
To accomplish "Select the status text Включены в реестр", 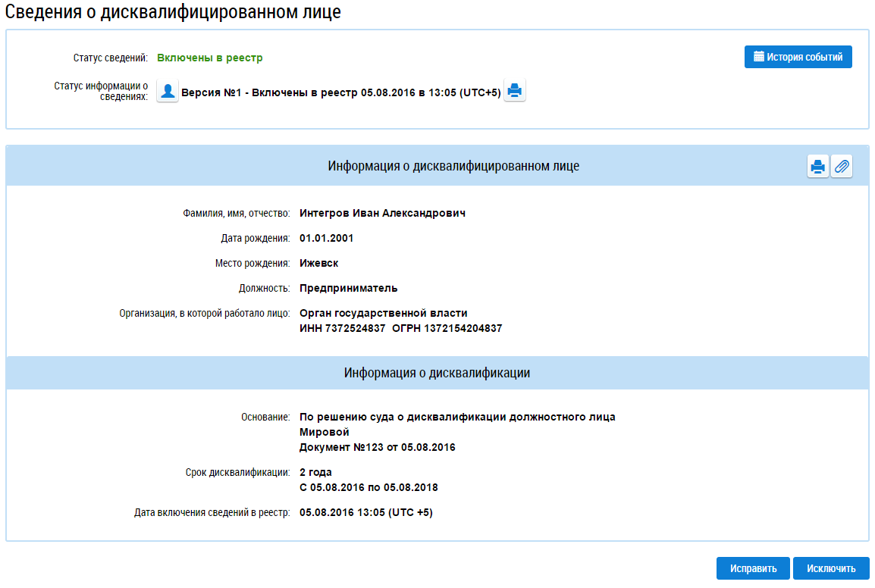I will (x=210, y=58).
